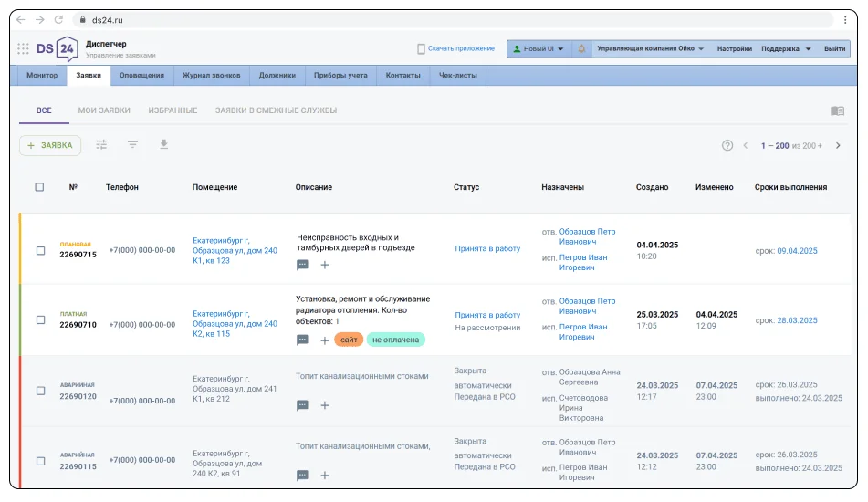Image resolution: width=868 pixels, height=502 pixels.
Task: Add tag plus for request 22690120
Action: pos(325,405)
